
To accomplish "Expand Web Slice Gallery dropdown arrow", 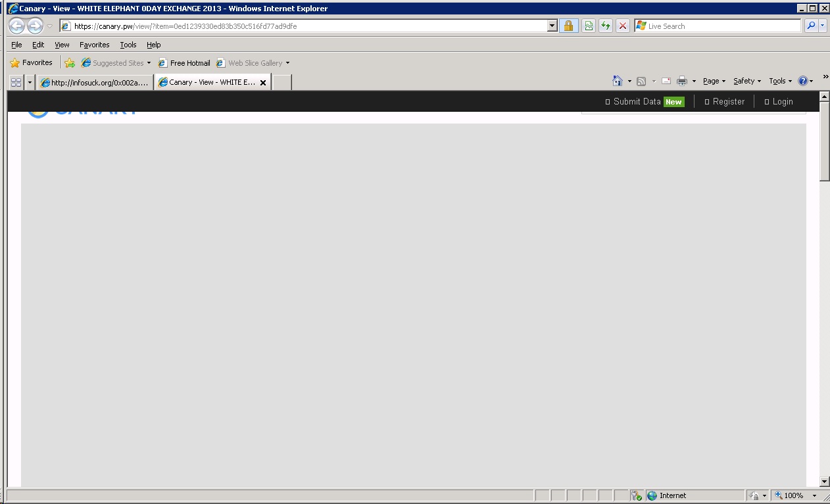I will (287, 63).
